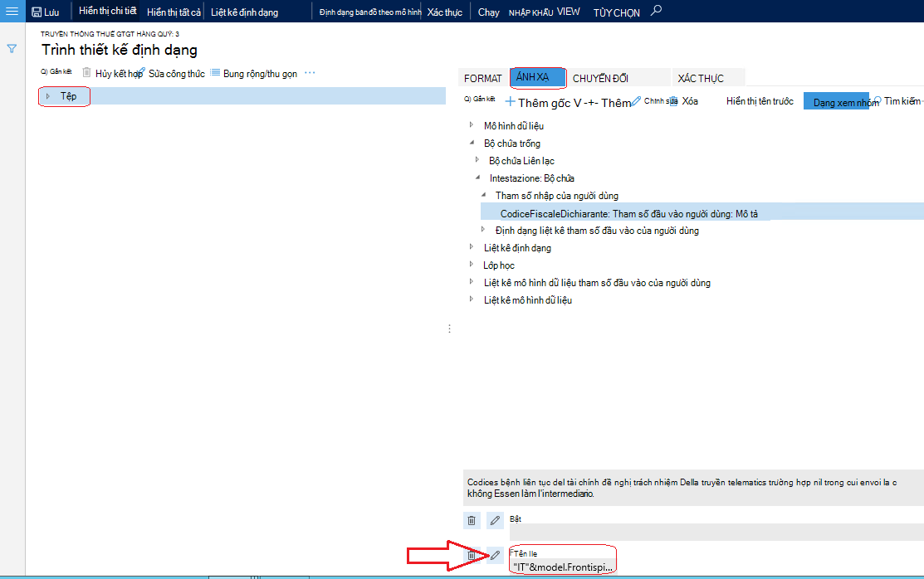Click the pencil icon beside Bật

click(495, 520)
